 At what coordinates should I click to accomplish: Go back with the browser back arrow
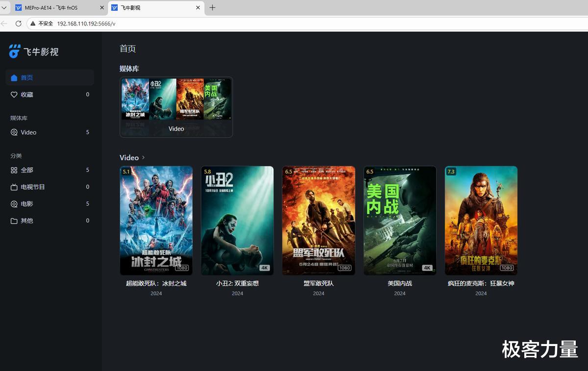(x=4, y=23)
